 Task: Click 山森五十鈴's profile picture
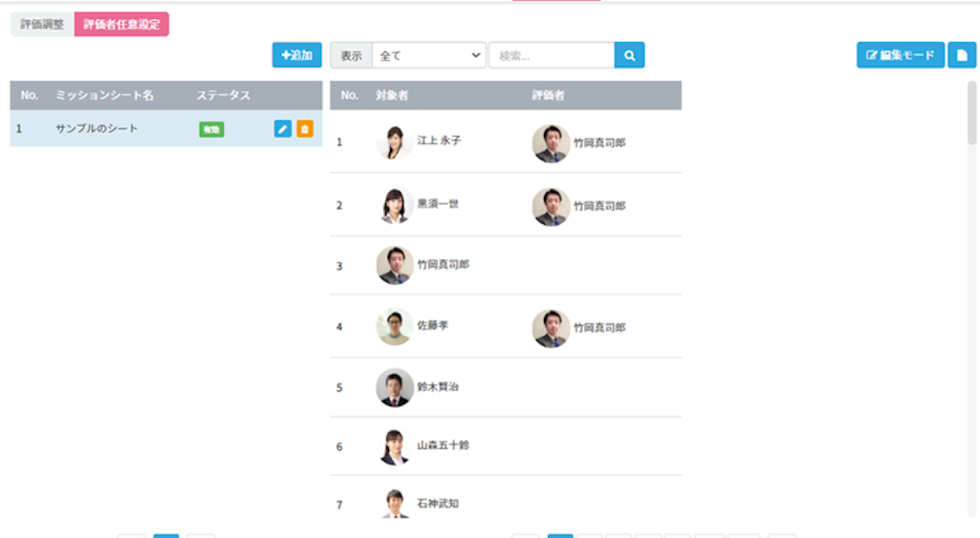pos(394,446)
